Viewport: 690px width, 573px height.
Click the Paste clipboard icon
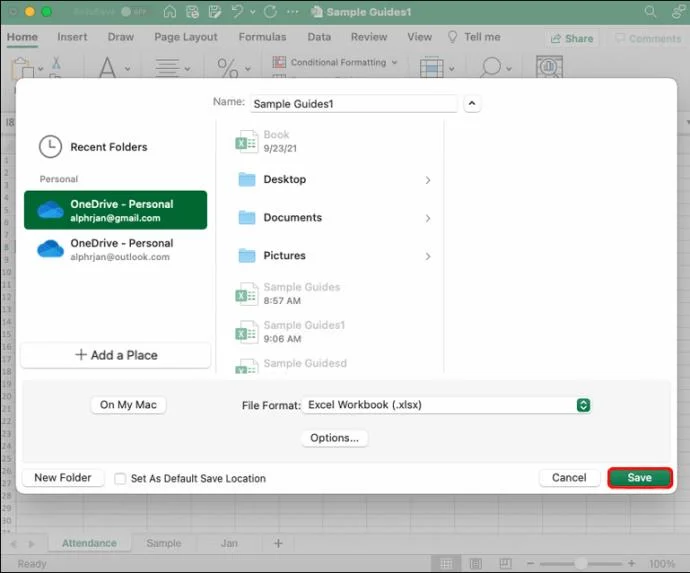pyautogui.click(x=23, y=68)
